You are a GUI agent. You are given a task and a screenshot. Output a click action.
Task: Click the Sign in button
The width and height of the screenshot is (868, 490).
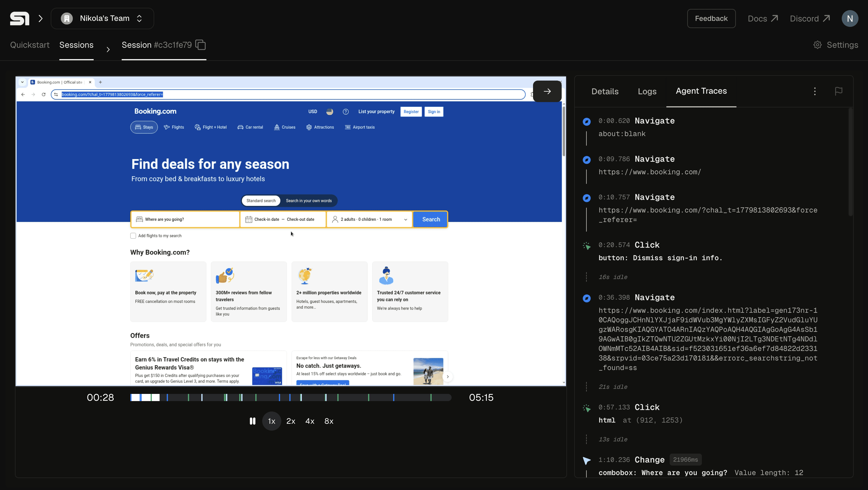pos(434,112)
